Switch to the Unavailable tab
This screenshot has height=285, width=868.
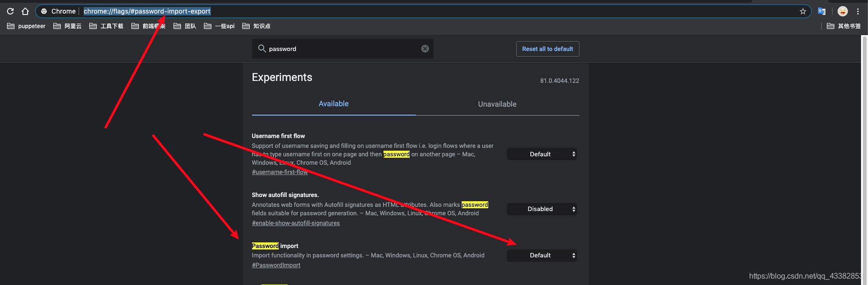click(497, 104)
